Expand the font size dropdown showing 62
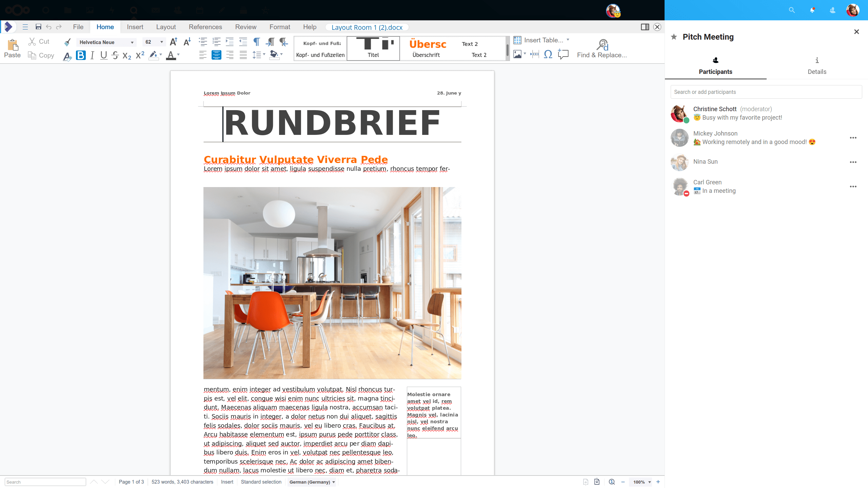 [161, 42]
